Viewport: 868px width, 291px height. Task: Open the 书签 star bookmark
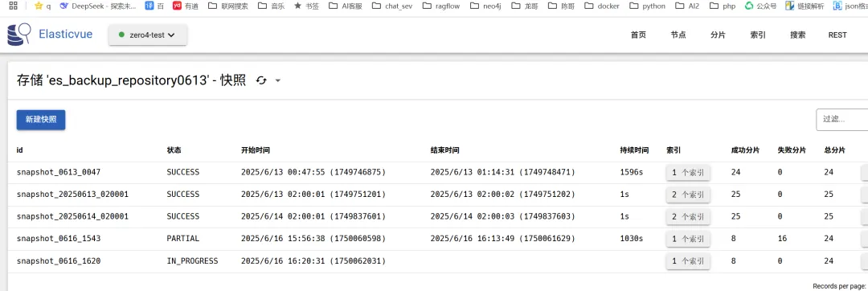306,6
